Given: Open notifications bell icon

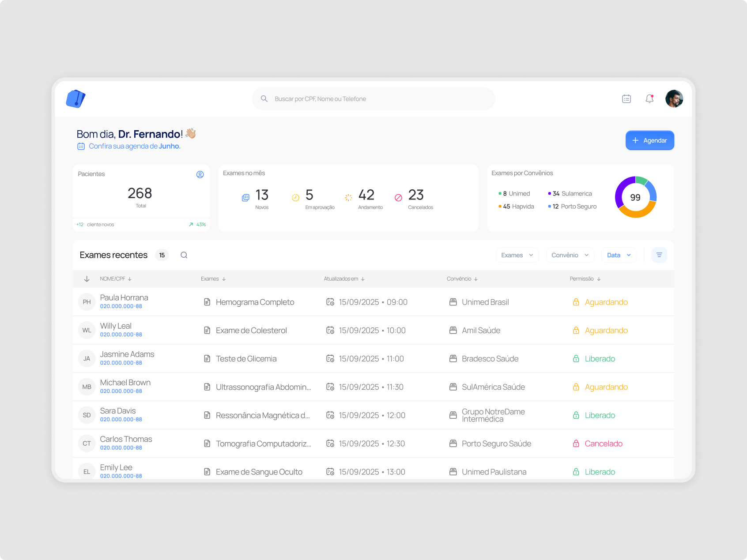Looking at the screenshot, I should point(649,99).
